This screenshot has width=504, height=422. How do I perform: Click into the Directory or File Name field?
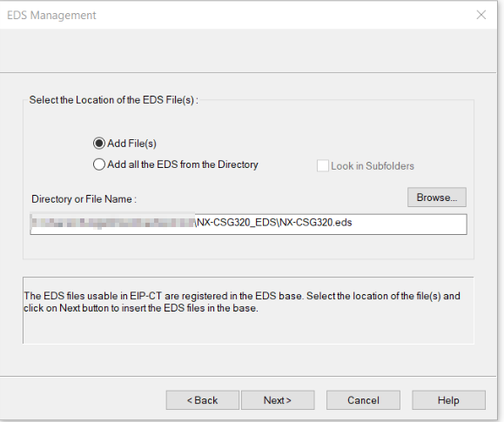tap(248, 224)
